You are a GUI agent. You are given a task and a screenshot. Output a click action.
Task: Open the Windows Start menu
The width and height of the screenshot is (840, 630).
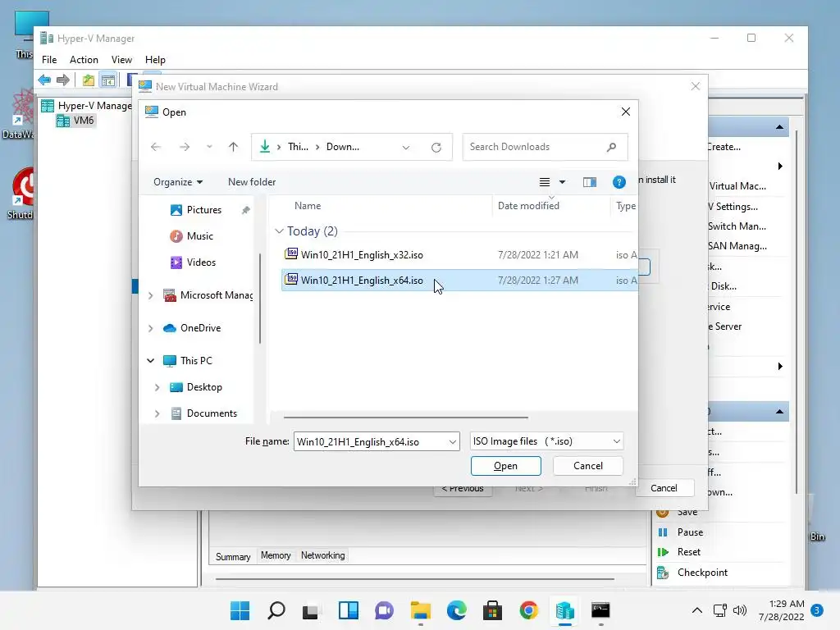pyautogui.click(x=240, y=610)
